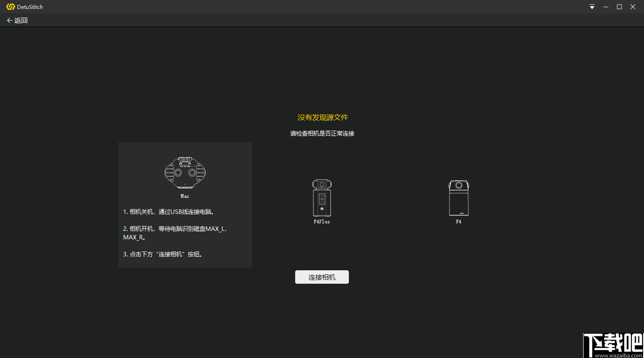Click the 没有发现源文件 heading
The height and width of the screenshot is (358, 644).
pyautogui.click(x=323, y=117)
